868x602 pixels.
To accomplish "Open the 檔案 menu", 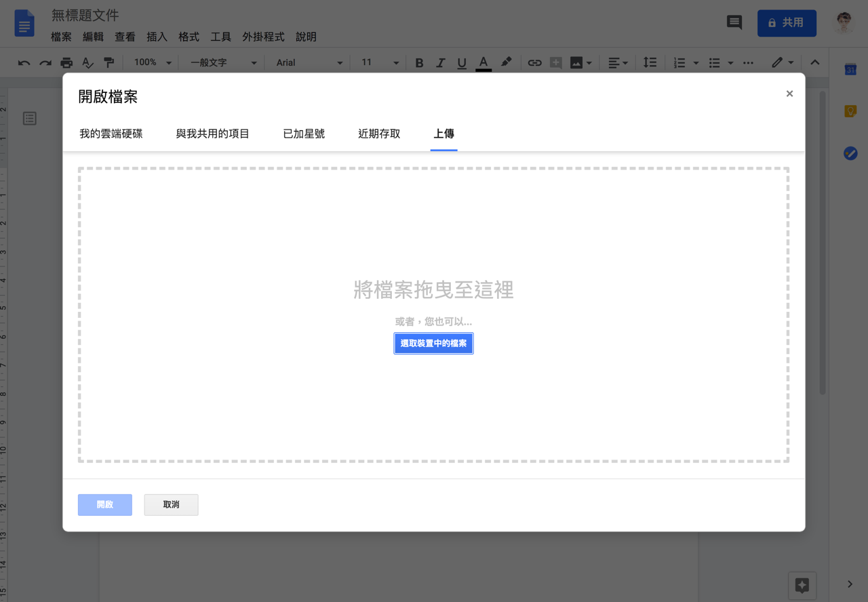I will pyautogui.click(x=61, y=37).
